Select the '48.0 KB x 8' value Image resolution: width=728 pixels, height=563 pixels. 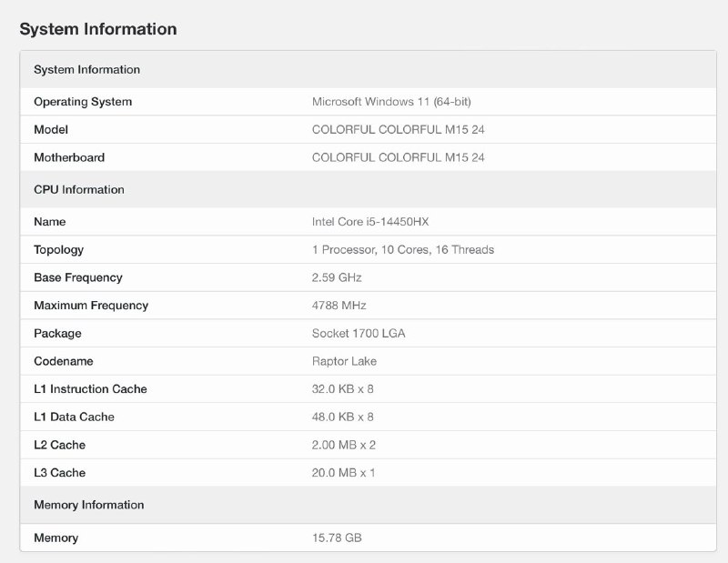click(x=343, y=417)
